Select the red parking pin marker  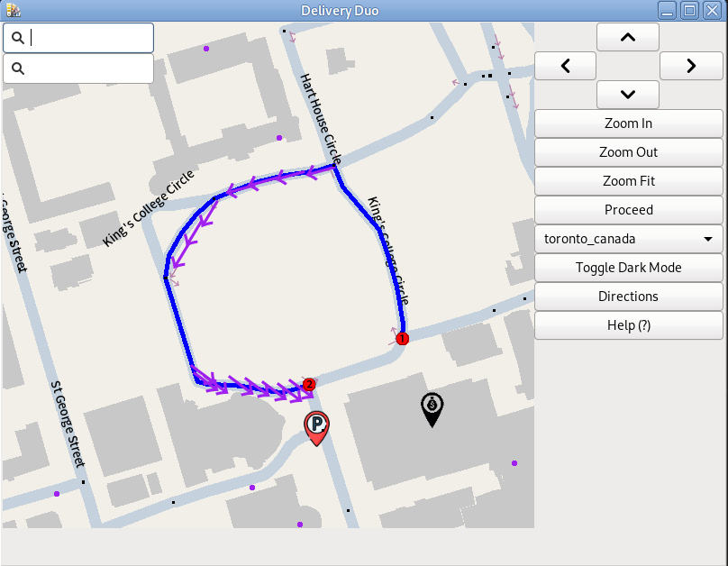[x=316, y=426]
